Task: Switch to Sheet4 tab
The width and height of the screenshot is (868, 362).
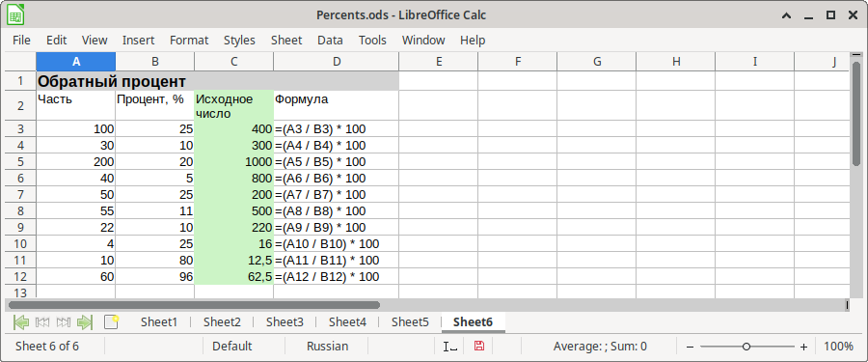Action: (x=347, y=321)
